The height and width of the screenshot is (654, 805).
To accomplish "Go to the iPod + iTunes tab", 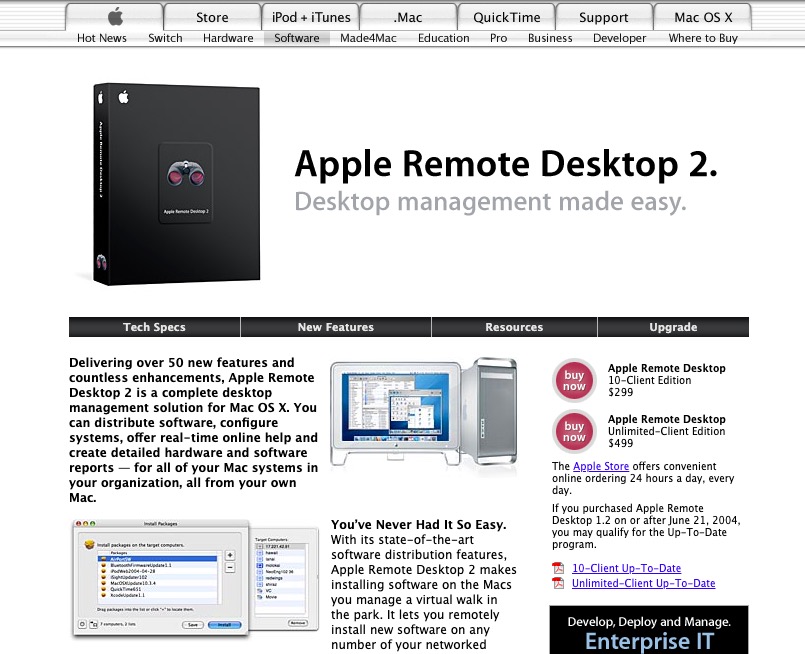I will click(311, 17).
